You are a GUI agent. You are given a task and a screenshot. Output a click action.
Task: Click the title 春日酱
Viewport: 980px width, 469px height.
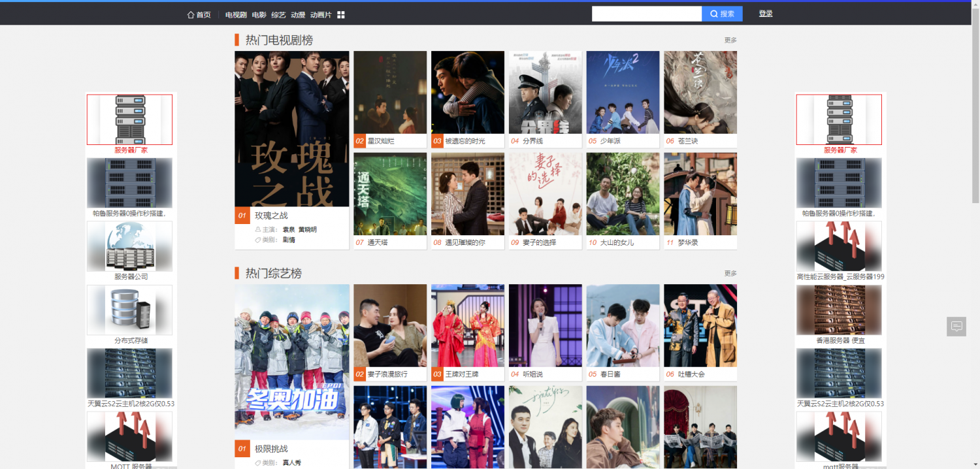pos(611,374)
